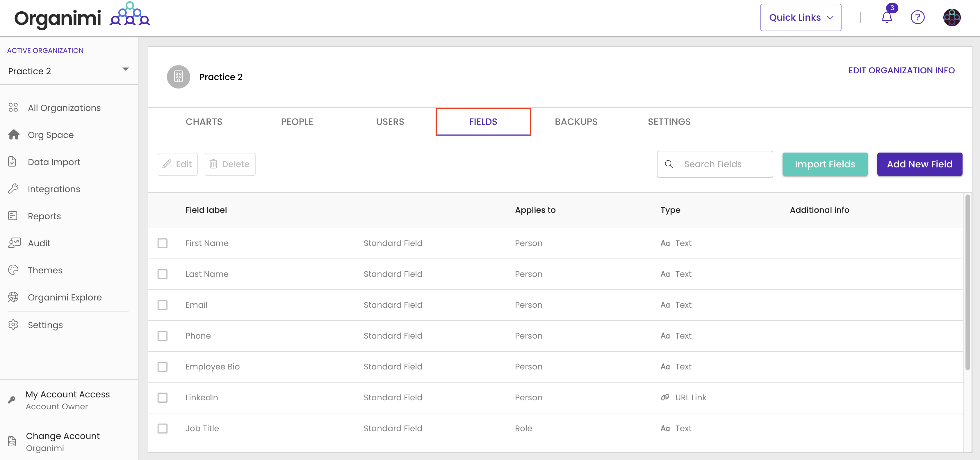Image resolution: width=980 pixels, height=460 pixels.
Task: Click the user profile avatar
Action: (x=952, y=17)
